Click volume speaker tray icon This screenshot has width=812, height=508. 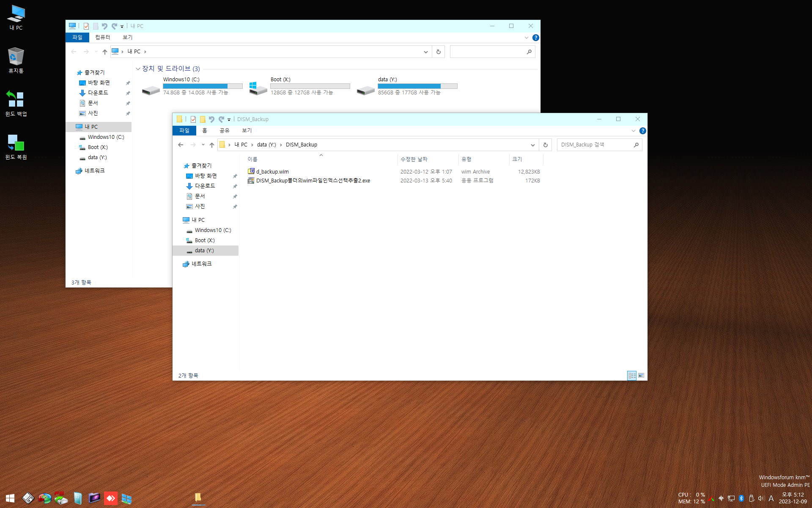761,498
